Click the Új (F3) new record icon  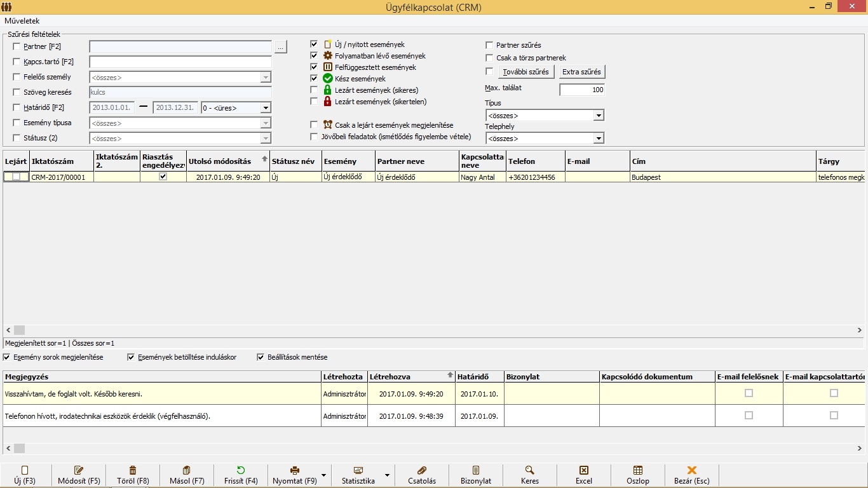[x=25, y=470]
